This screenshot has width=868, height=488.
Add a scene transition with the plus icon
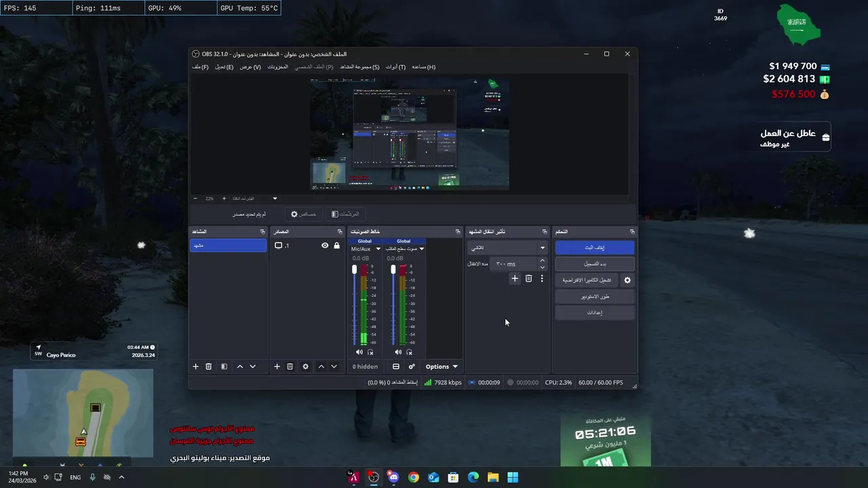pyautogui.click(x=515, y=279)
